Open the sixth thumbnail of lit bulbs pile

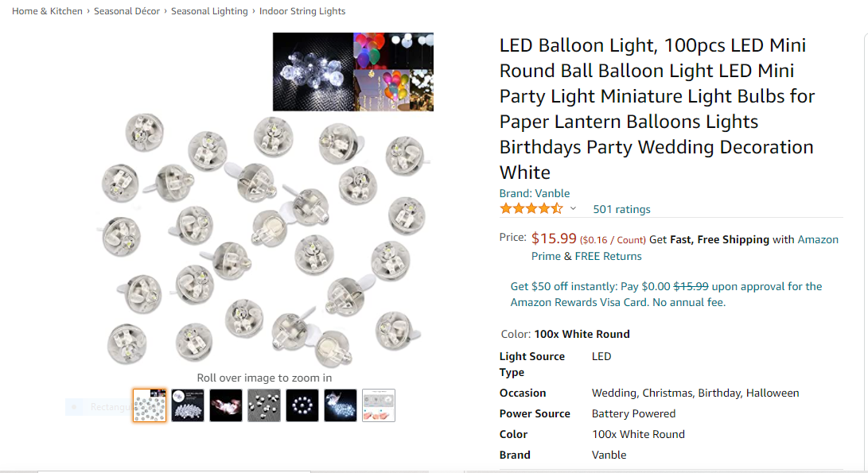(341, 405)
